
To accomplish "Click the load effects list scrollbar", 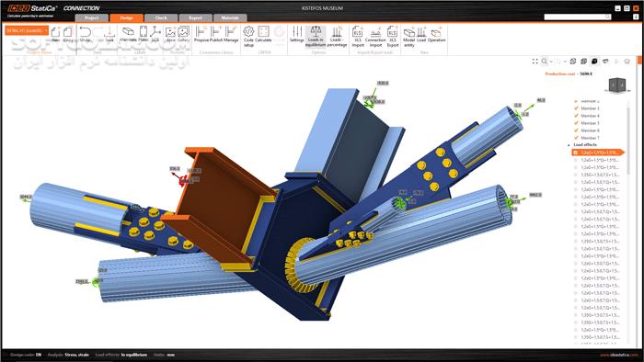I will (x=628, y=140).
